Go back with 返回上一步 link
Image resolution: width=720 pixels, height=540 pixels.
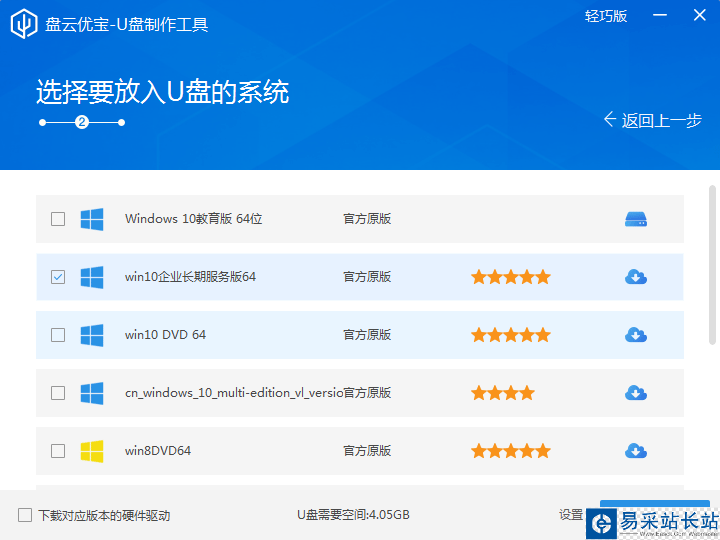click(x=662, y=120)
